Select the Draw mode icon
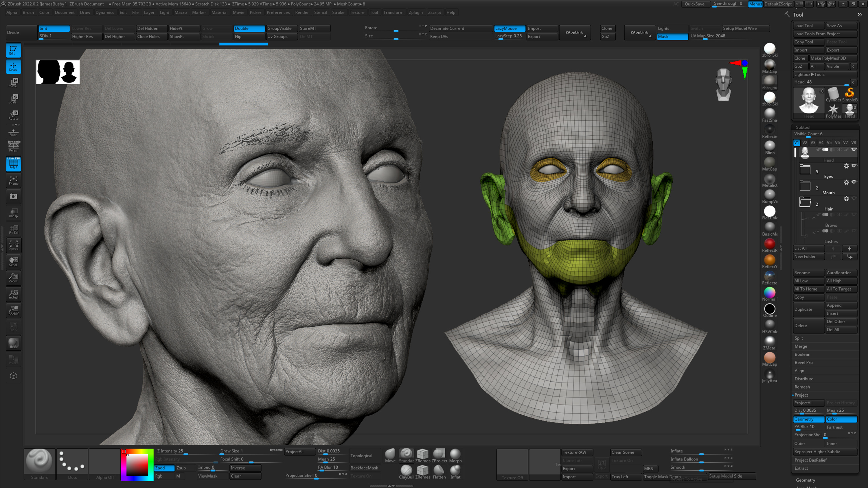The width and height of the screenshot is (868, 488). [x=13, y=66]
